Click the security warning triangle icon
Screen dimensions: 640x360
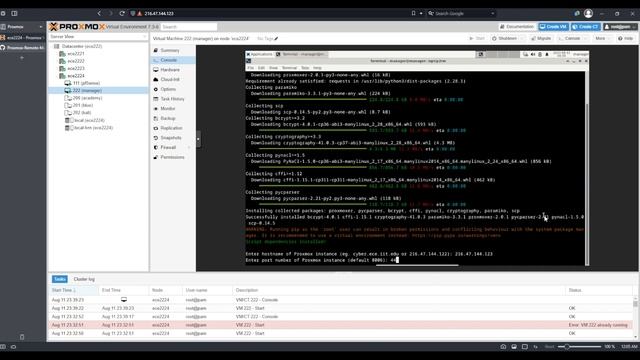[140, 13]
